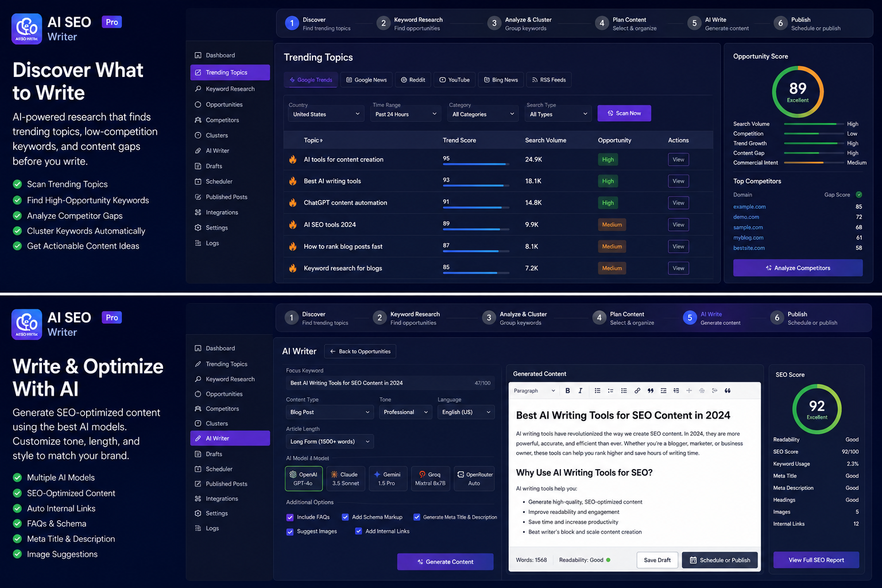Insert link using the editor link icon
Screen dimensions: 882x588
tap(637, 390)
